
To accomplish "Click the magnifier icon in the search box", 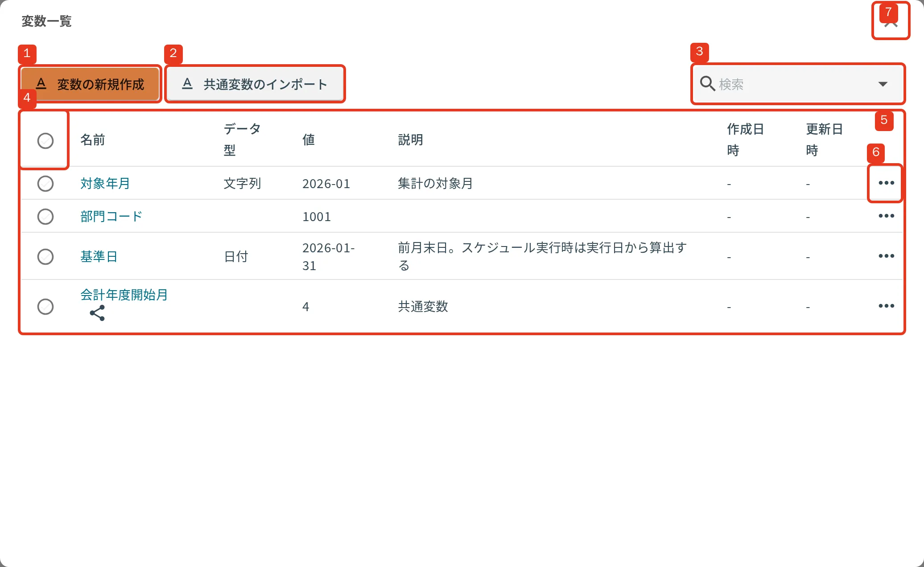I will 707,84.
